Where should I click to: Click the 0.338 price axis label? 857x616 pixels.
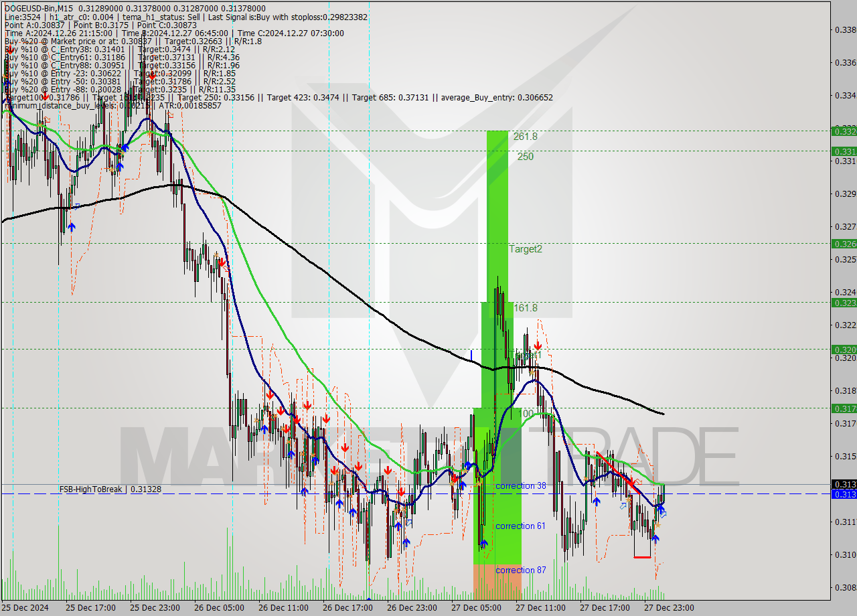click(x=845, y=29)
